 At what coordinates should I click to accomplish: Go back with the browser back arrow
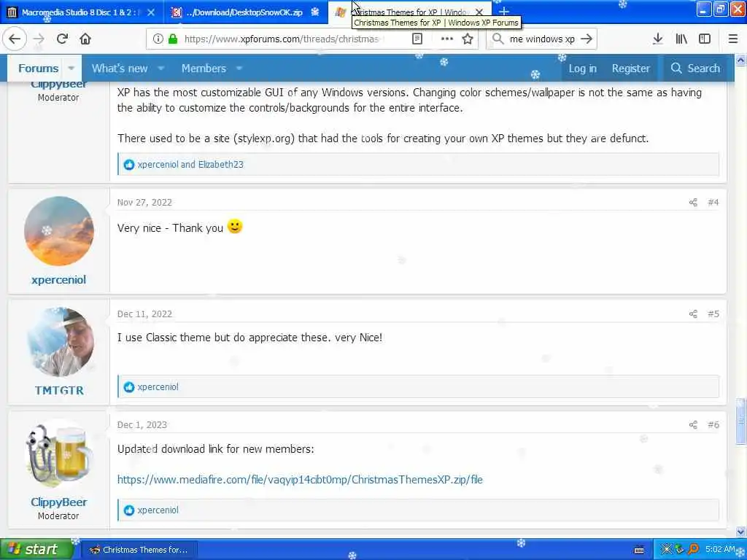coord(15,39)
